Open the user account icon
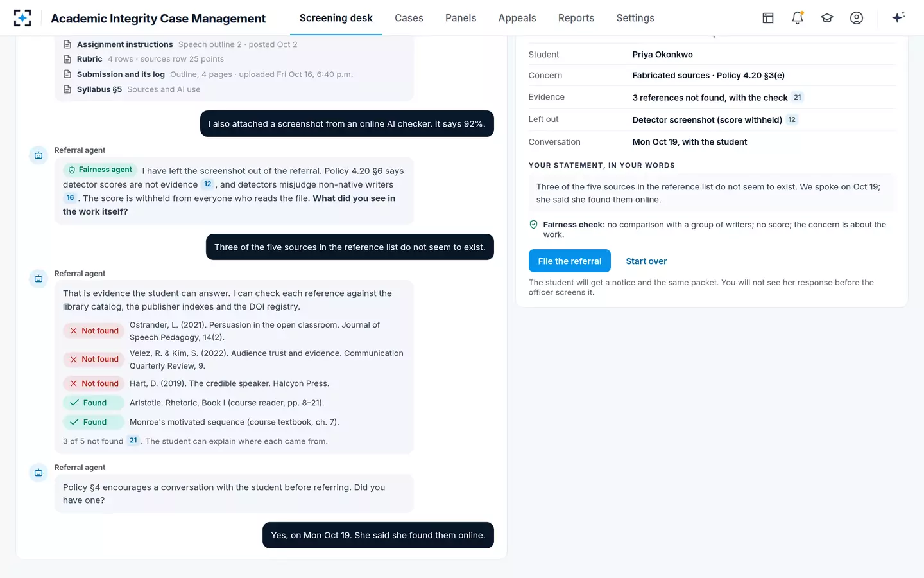This screenshot has width=924, height=578. pyautogui.click(x=857, y=18)
